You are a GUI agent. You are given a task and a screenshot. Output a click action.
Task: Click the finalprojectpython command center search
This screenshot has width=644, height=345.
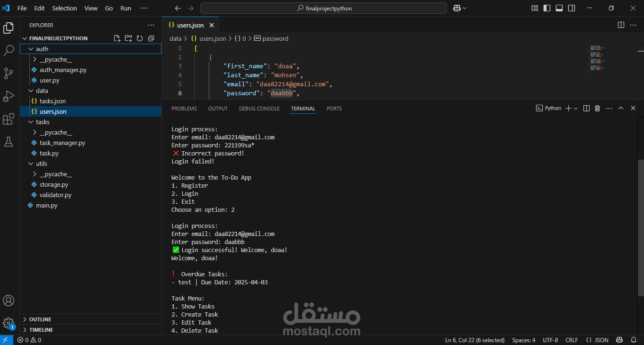pyautogui.click(x=323, y=8)
